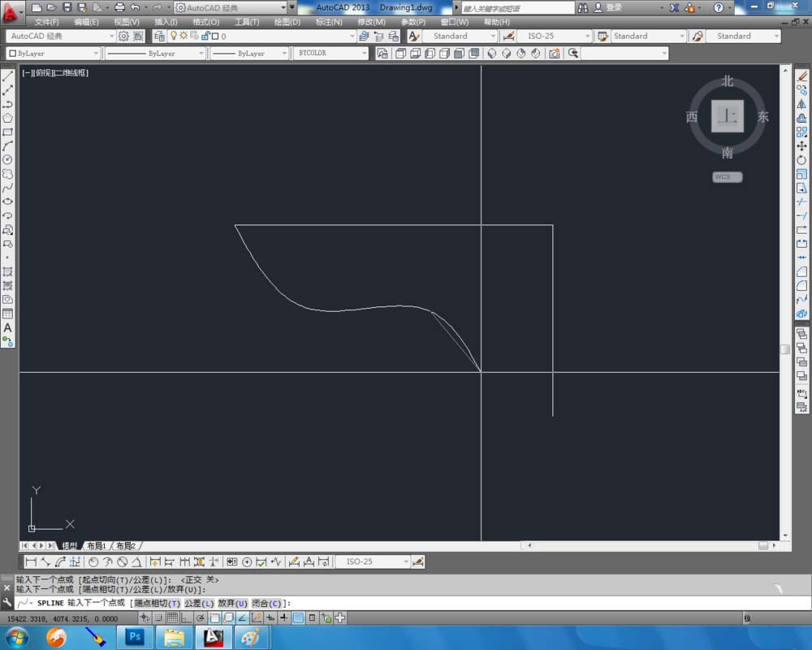Open the 视图(V) menu

point(127,22)
